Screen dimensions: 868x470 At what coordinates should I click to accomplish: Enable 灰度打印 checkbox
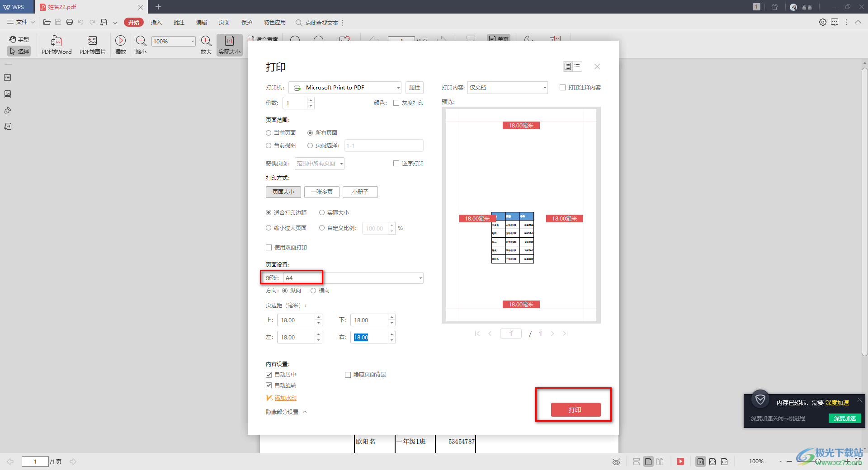coord(396,103)
